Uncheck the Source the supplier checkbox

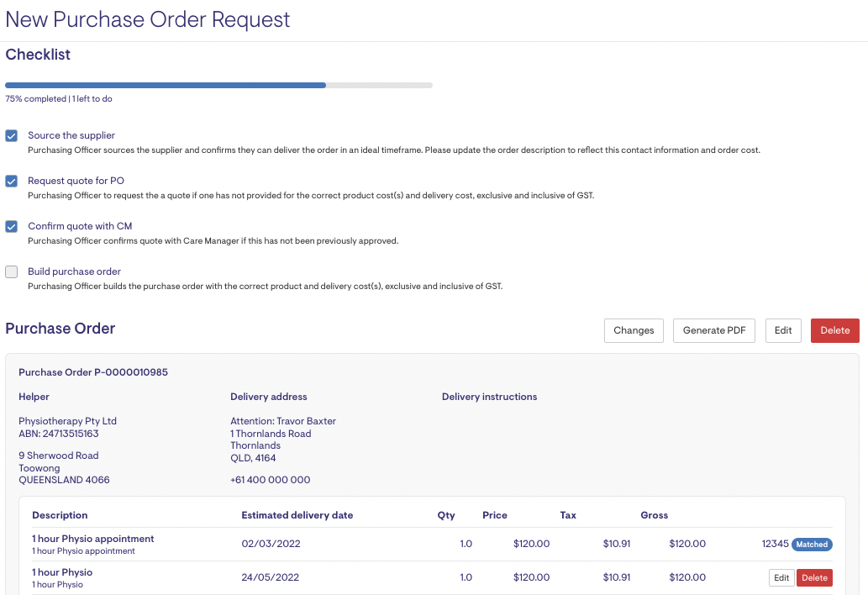pos(12,136)
